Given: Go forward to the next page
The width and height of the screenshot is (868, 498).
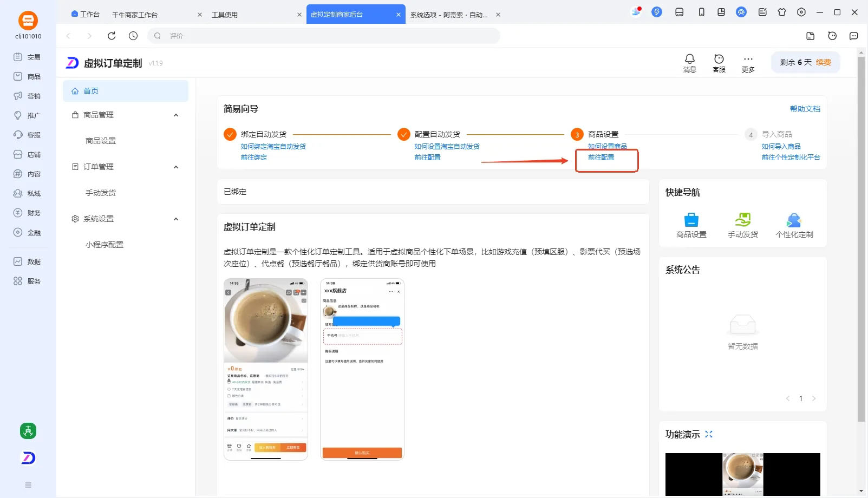Looking at the screenshot, I should [89, 36].
